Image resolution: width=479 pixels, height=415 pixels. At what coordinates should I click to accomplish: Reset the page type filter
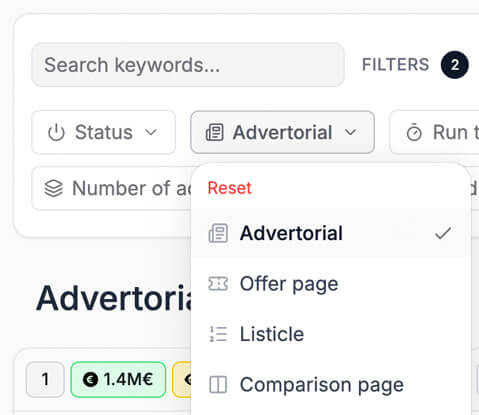pyautogui.click(x=229, y=188)
